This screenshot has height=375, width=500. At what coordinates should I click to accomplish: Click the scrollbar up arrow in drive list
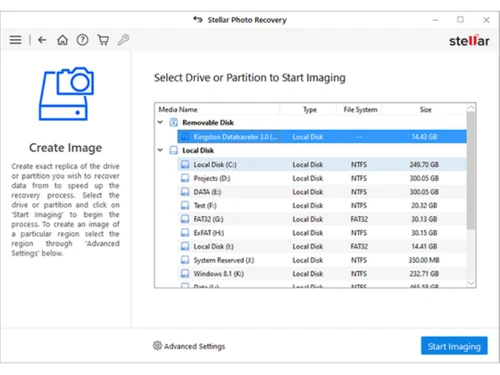pyautogui.click(x=471, y=108)
